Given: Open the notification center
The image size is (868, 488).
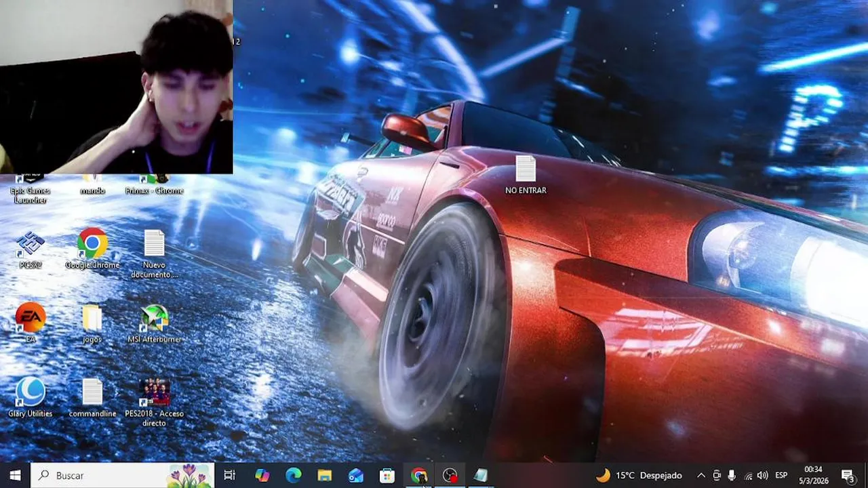Looking at the screenshot, I should [x=848, y=475].
